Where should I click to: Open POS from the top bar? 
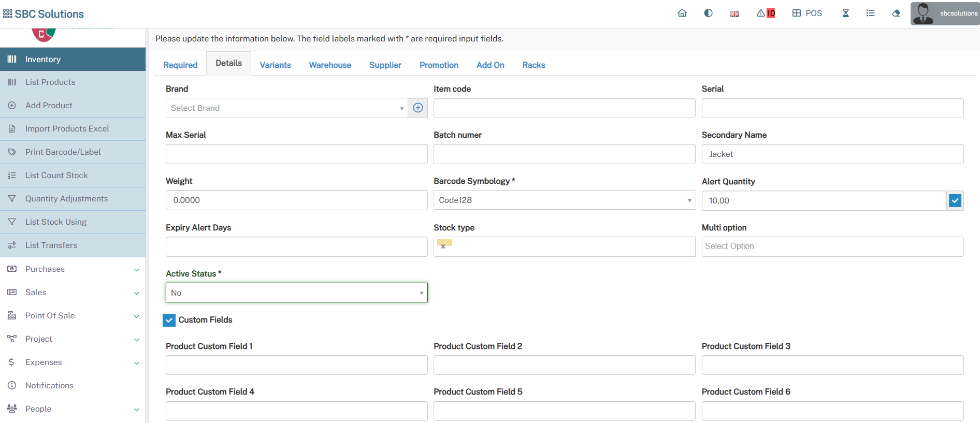click(807, 13)
